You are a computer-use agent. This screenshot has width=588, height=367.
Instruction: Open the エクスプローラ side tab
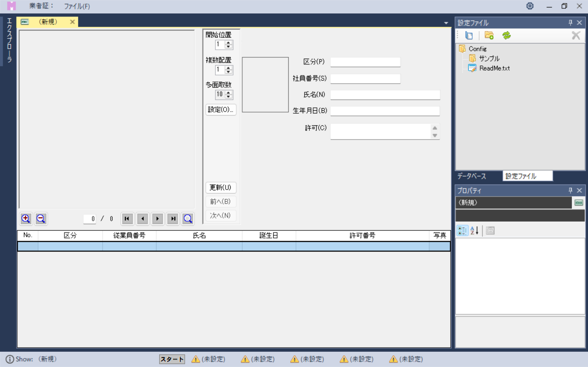[9, 40]
